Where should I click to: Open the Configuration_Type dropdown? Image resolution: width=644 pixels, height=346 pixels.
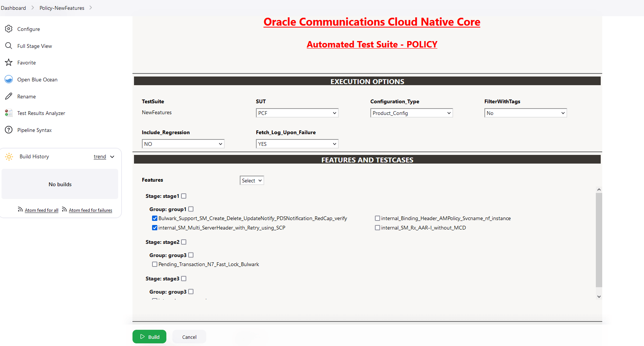coord(411,113)
